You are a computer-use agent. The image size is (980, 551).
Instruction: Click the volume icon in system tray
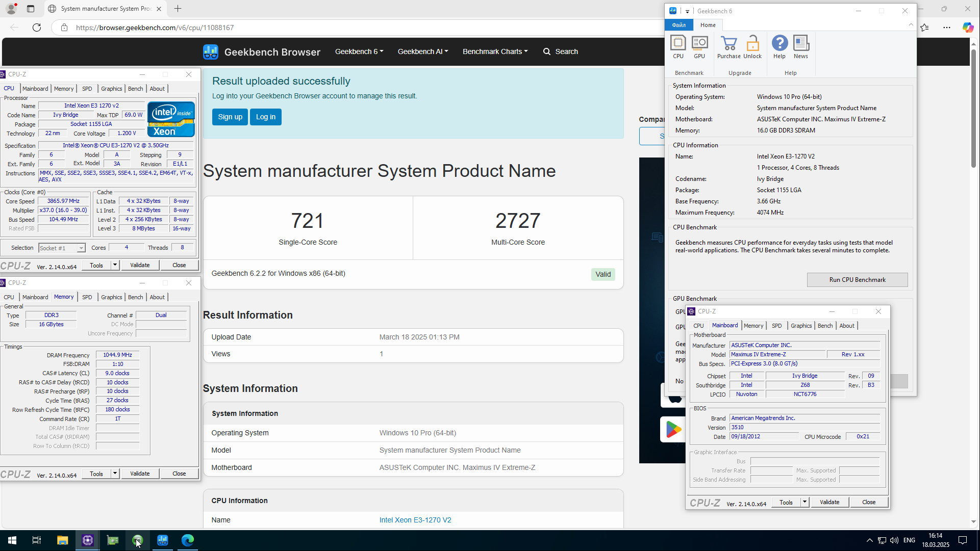point(894,540)
